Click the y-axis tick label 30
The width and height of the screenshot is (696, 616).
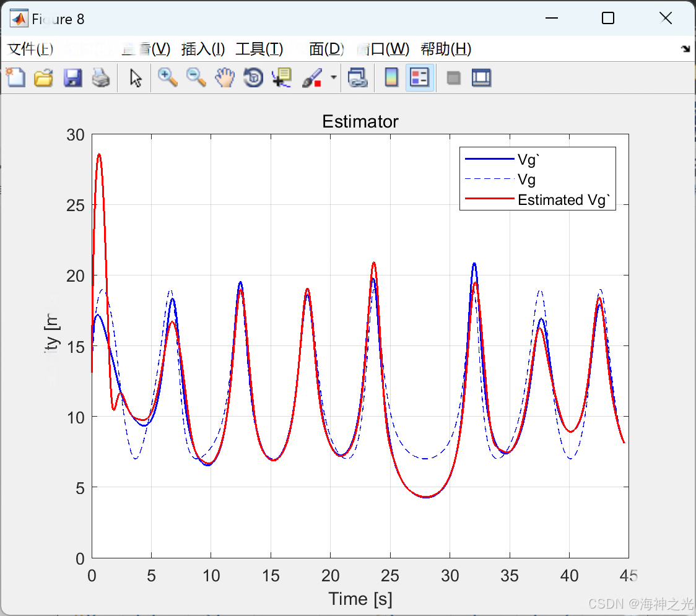76,135
